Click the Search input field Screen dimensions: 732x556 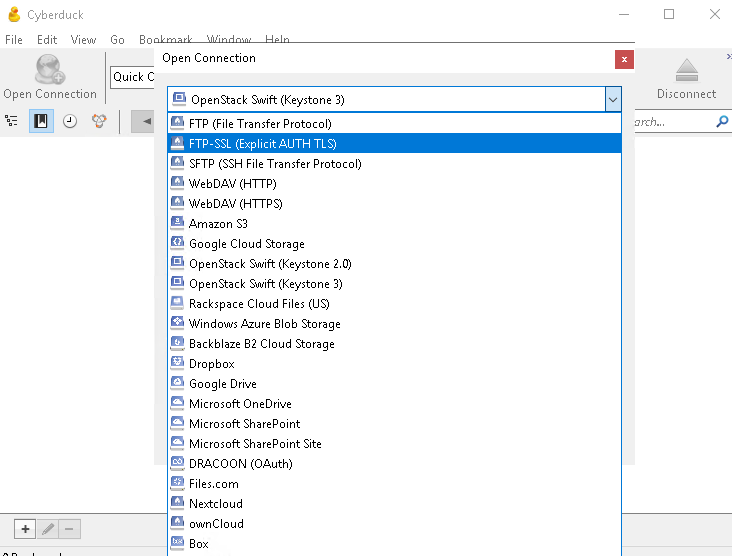click(675, 122)
